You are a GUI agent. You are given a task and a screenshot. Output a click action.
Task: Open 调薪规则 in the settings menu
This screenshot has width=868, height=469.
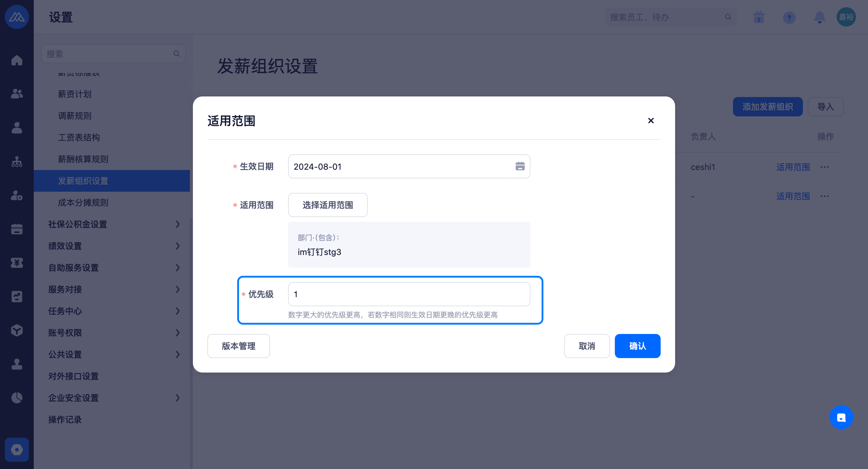coord(75,116)
